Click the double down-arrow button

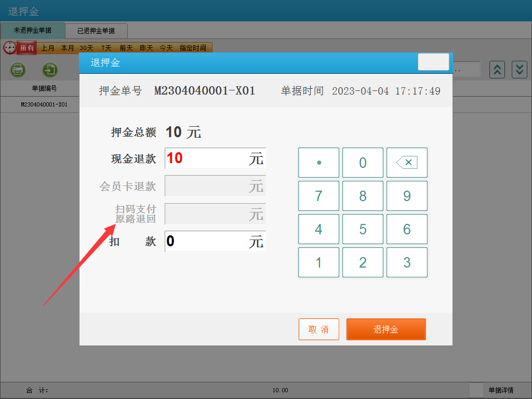(x=520, y=69)
